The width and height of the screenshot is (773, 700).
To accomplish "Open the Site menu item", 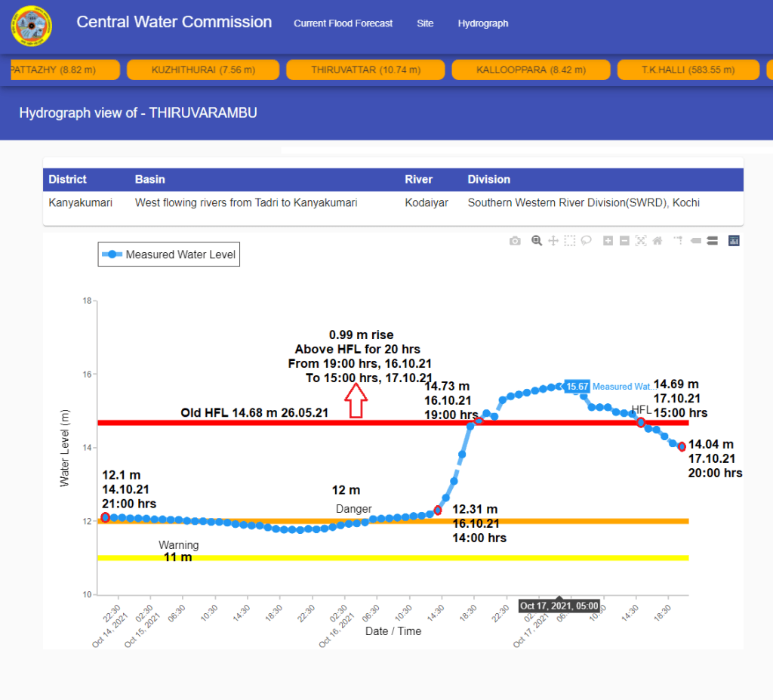I will [x=425, y=23].
